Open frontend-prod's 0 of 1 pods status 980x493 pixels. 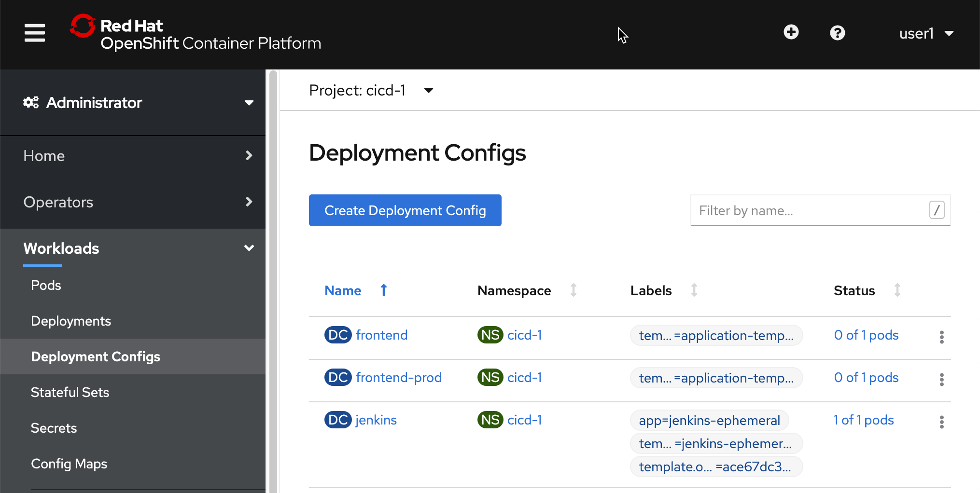[866, 377]
